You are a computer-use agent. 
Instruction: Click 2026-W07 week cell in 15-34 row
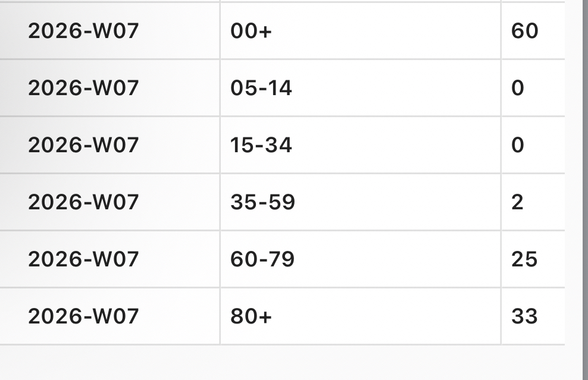(x=83, y=145)
